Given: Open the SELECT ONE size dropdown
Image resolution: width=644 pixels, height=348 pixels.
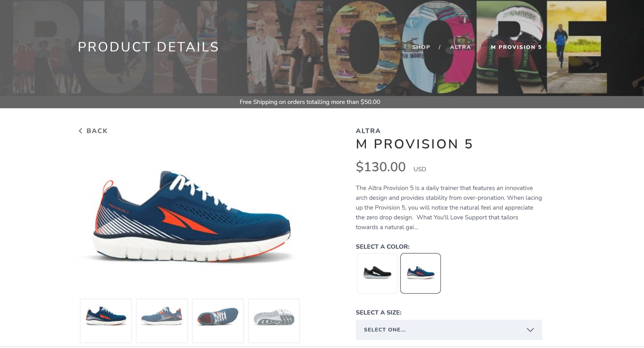Looking at the screenshot, I should 449,330.
